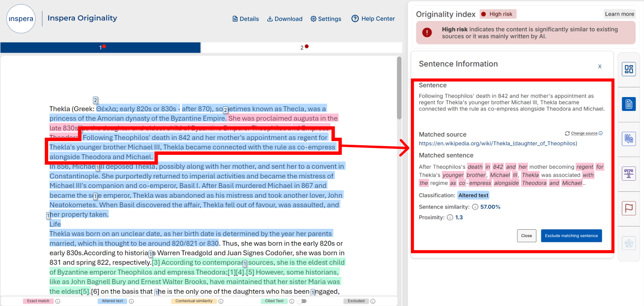Click the Contextual similarity legend swatch
This screenshot has width=644, height=306.
tap(194, 301)
